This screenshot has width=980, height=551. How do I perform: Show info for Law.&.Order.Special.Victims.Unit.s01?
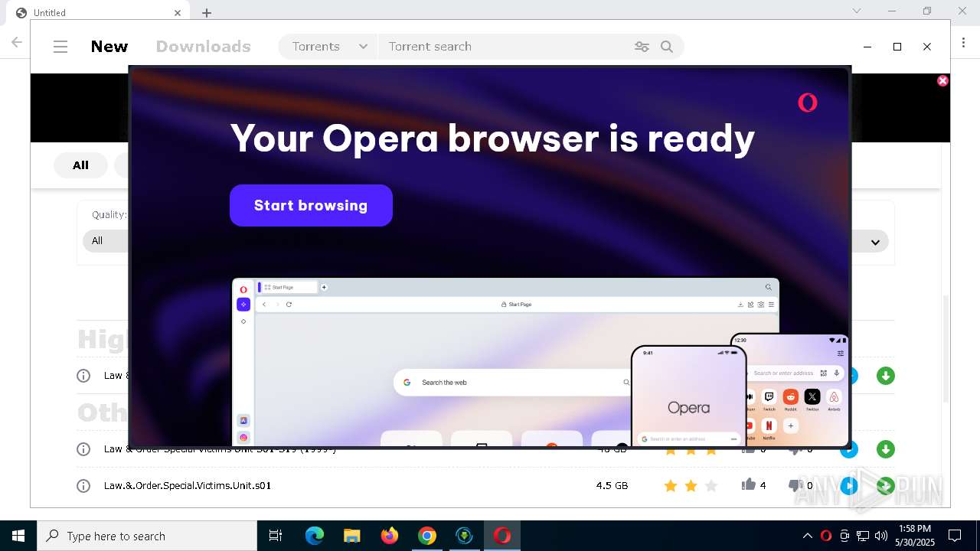click(x=83, y=486)
